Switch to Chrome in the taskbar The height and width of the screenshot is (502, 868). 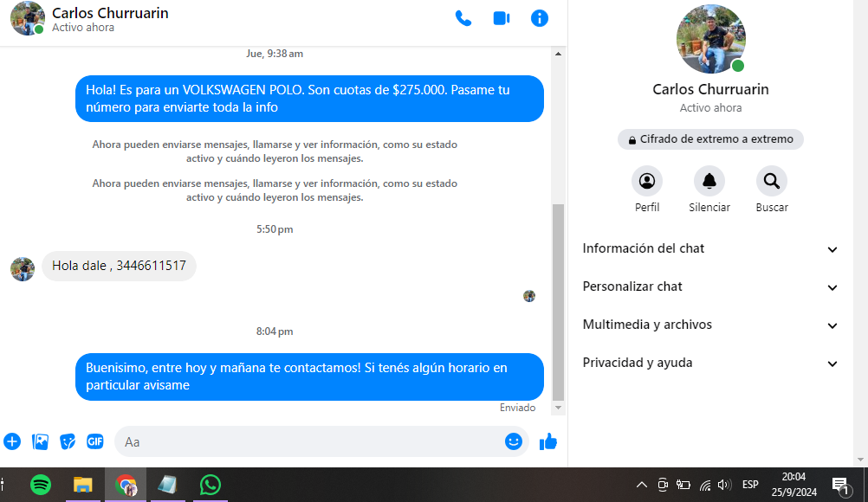pyautogui.click(x=126, y=485)
